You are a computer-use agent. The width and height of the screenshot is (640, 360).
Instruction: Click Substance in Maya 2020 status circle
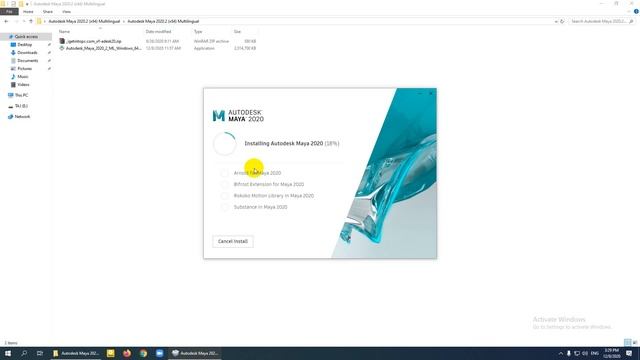click(224, 207)
